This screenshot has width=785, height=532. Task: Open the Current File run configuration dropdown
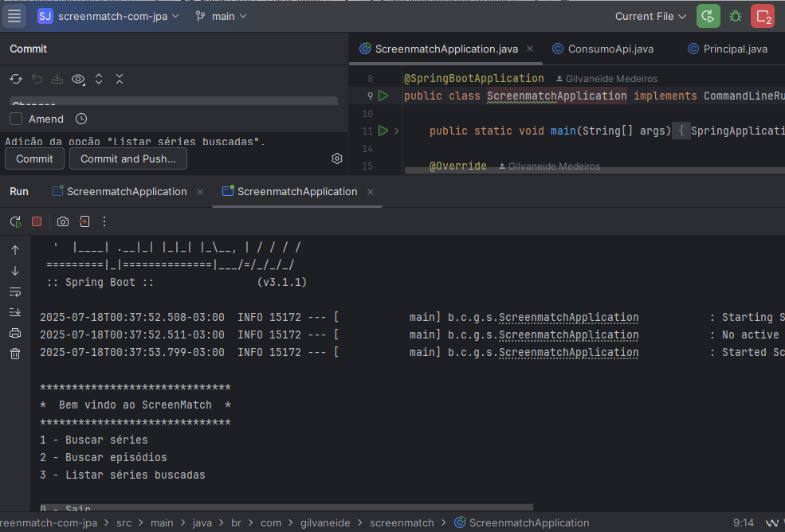[650, 16]
